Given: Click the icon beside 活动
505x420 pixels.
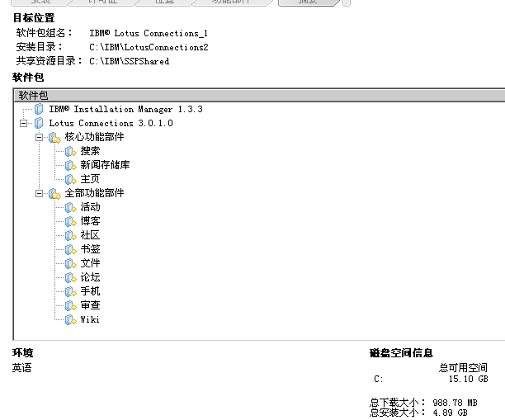Looking at the screenshot, I should point(70,207).
